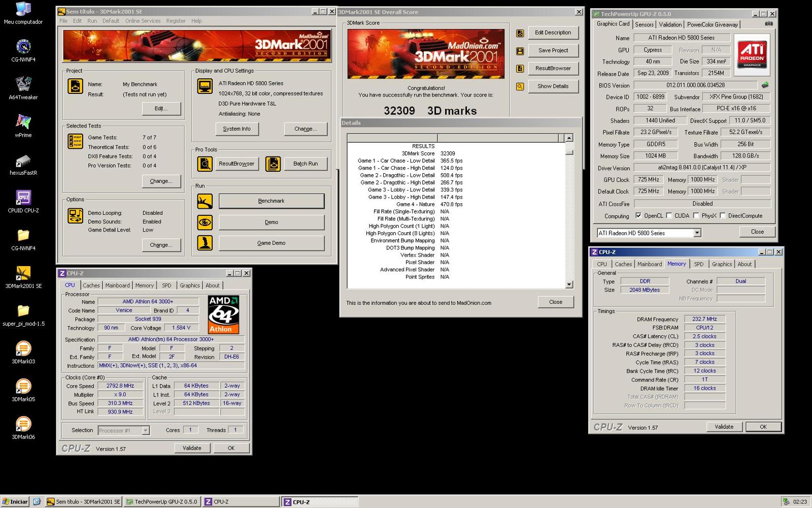Image resolution: width=812 pixels, height=508 pixels.
Task: Click the Iniciar start button
Action: (x=15, y=501)
